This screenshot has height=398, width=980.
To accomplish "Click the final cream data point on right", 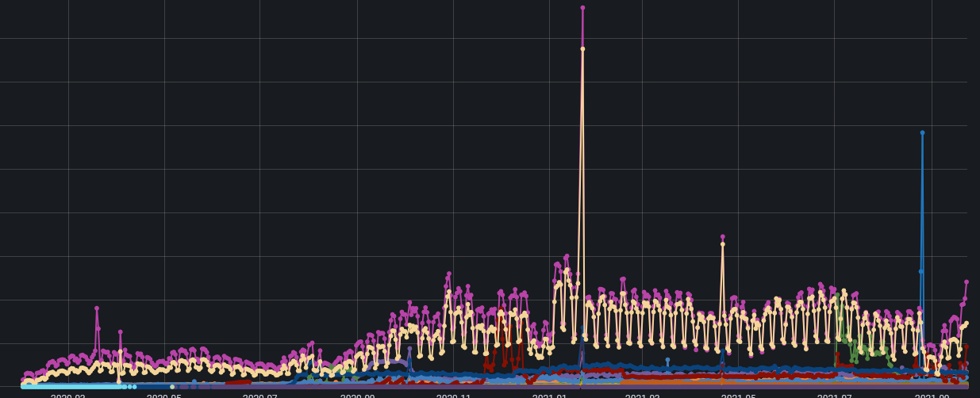I will coord(967,323).
